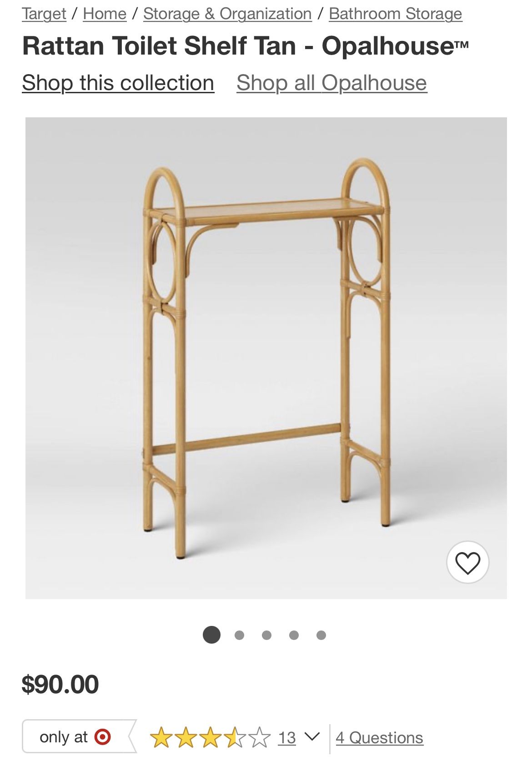Open Storage & Organization breadcrumb
The width and height of the screenshot is (532, 761).
(x=227, y=14)
